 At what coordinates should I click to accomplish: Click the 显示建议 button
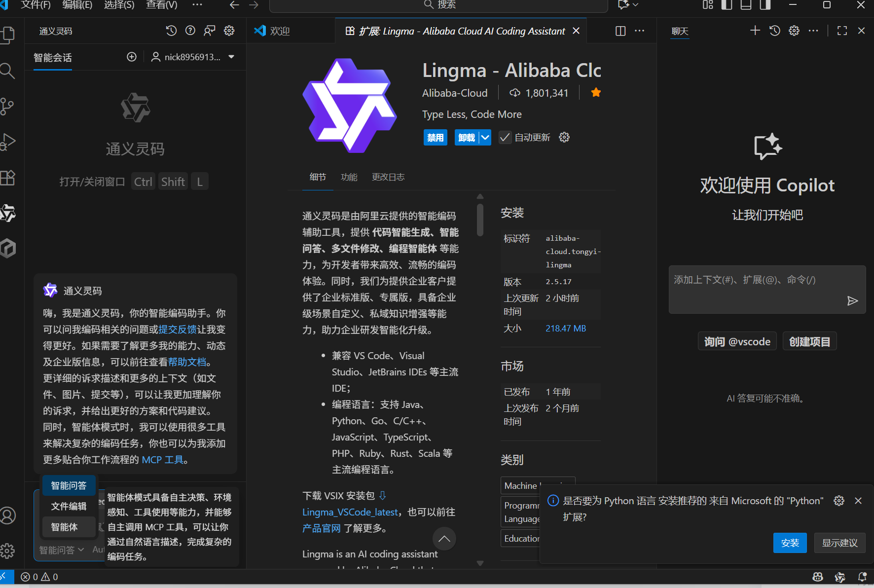[839, 543]
